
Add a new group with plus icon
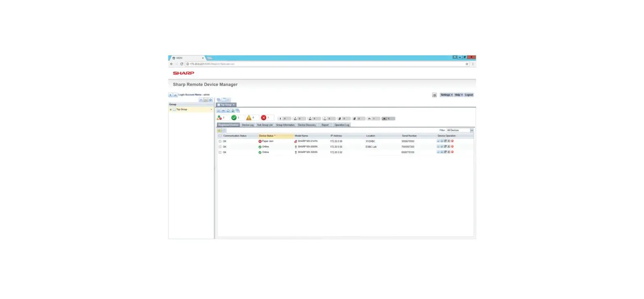[x=201, y=100]
